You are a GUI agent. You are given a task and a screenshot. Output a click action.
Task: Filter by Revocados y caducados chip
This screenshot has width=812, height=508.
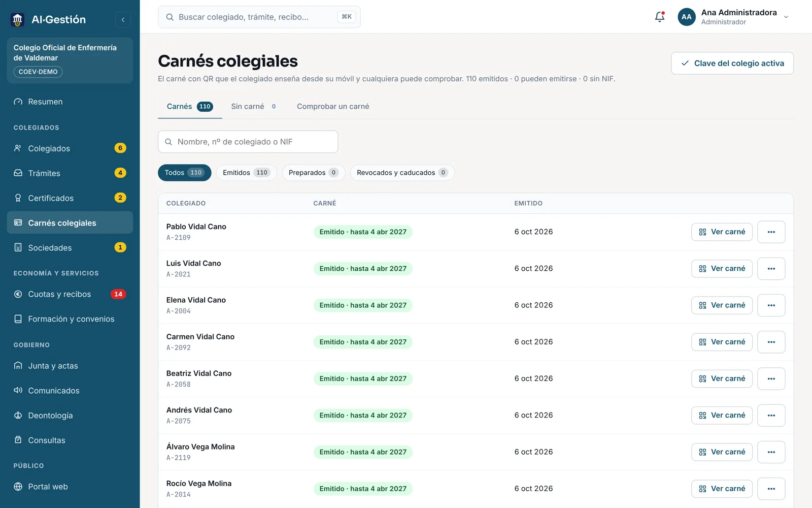402,173
